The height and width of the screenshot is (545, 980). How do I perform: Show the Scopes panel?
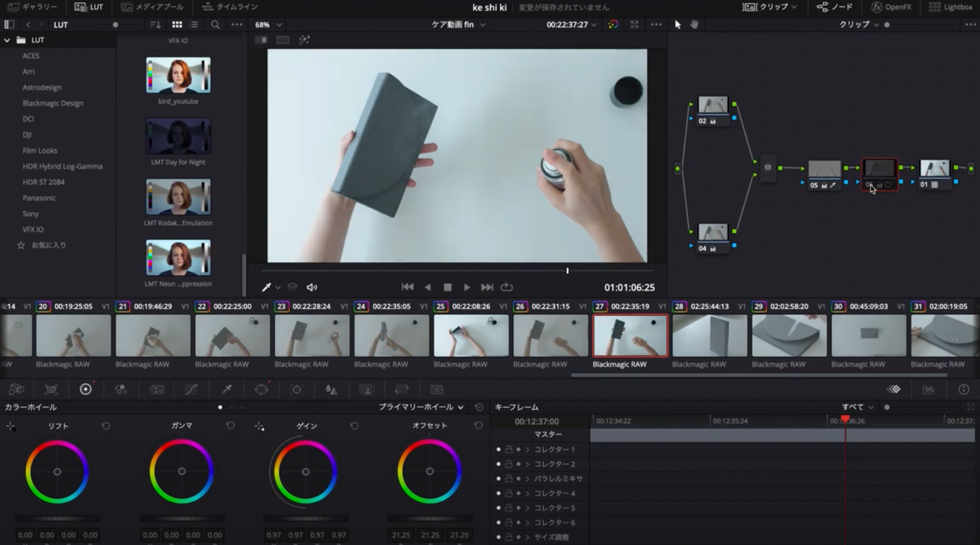click(928, 390)
